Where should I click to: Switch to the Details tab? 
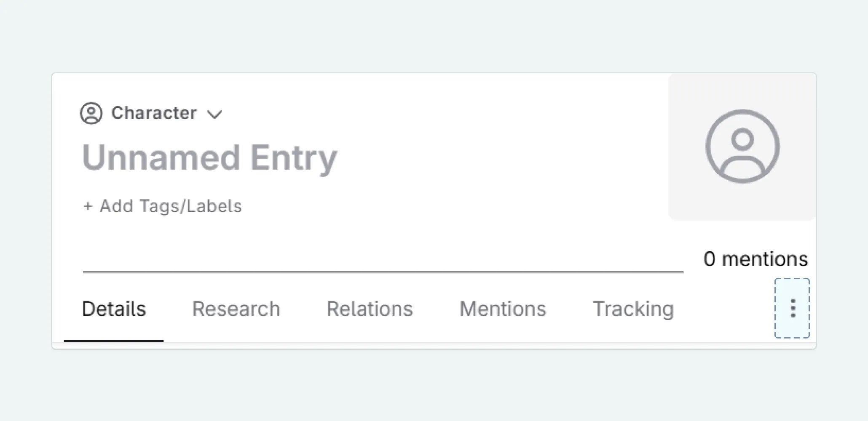[114, 309]
